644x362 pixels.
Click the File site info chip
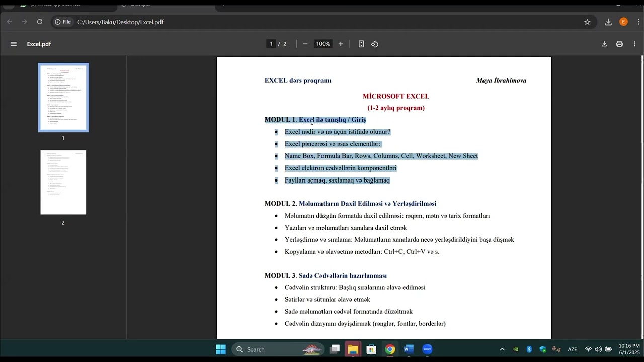coord(63,22)
